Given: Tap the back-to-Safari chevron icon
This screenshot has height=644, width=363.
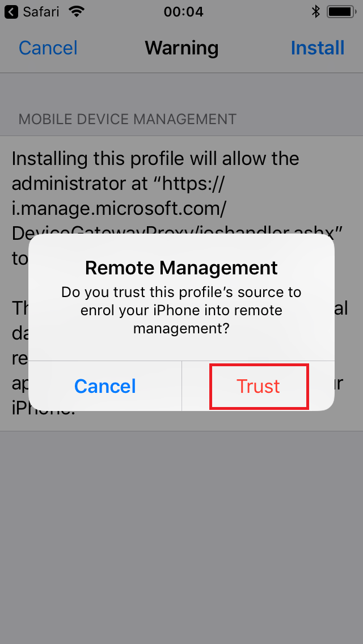Looking at the screenshot, I should click(x=11, y=11).
